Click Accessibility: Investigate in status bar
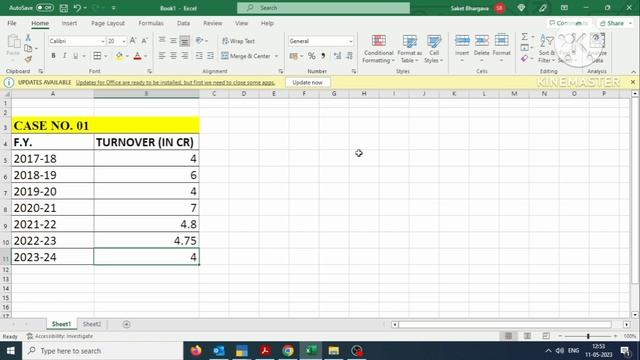 pyautogui.click(x=60, y=336)
